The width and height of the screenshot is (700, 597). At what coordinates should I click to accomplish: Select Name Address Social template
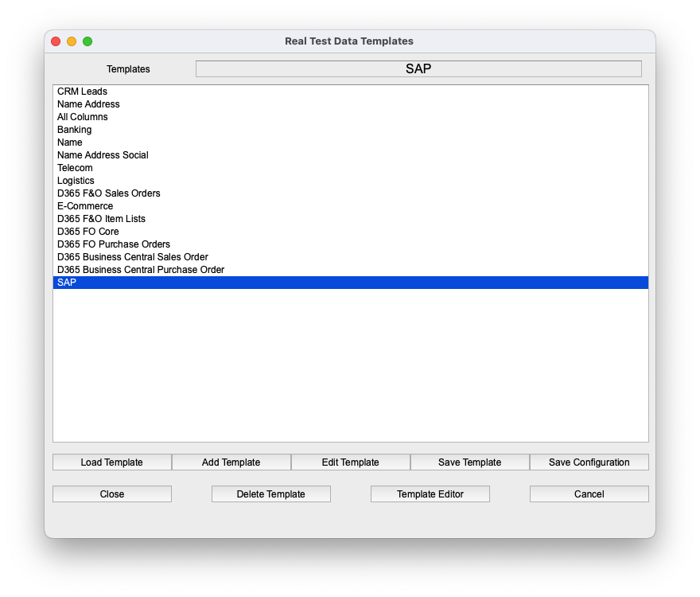point(351,155)
